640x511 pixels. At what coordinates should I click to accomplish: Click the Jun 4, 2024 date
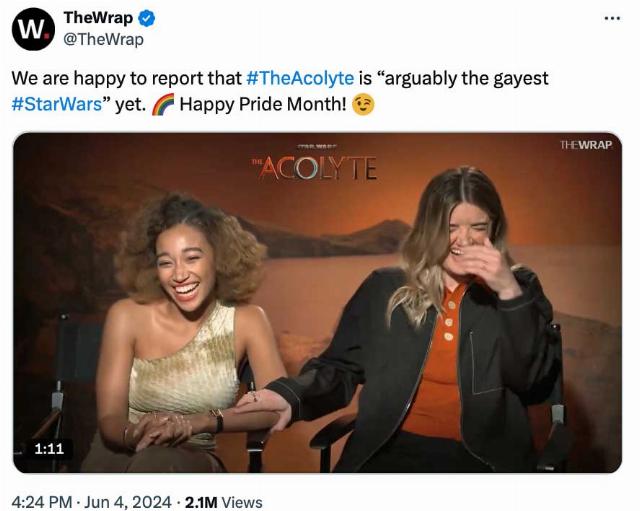coord(128,502)
